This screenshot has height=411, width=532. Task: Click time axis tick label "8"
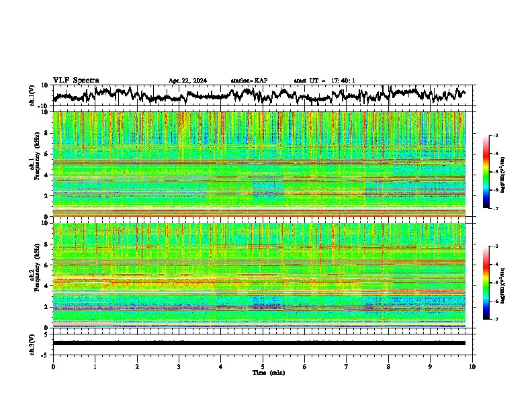pos(388,367)
